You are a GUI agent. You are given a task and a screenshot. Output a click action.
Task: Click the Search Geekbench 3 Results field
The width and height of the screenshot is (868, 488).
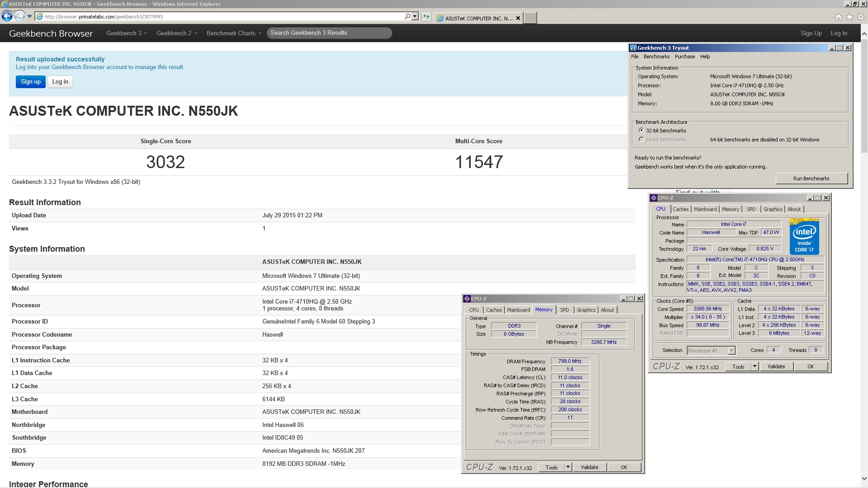click(329, 33)
